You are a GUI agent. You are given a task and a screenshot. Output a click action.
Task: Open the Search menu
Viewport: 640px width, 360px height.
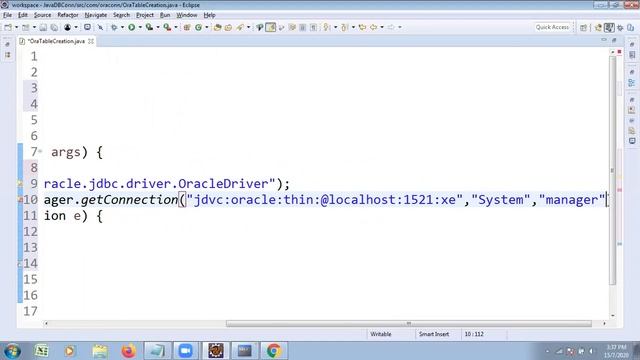click(x=121, y=15)
